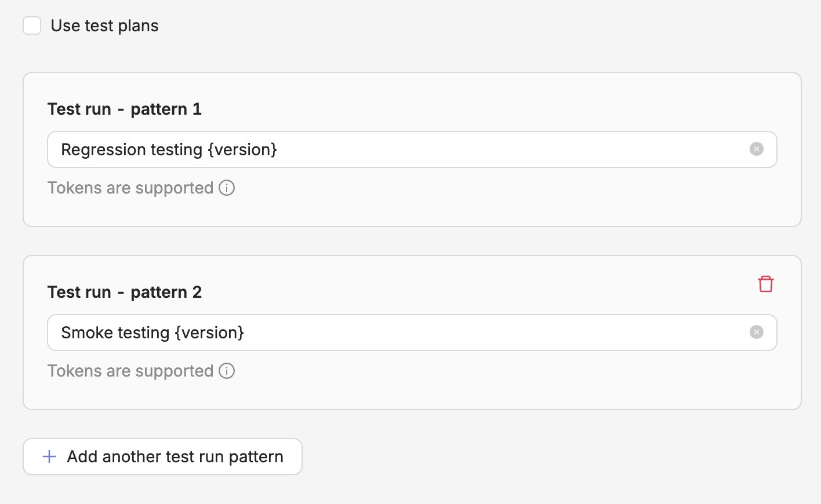The height and width of the screenshot is (504, 821).
Task: Click Add another test run pattern
Action: point(163,456)
